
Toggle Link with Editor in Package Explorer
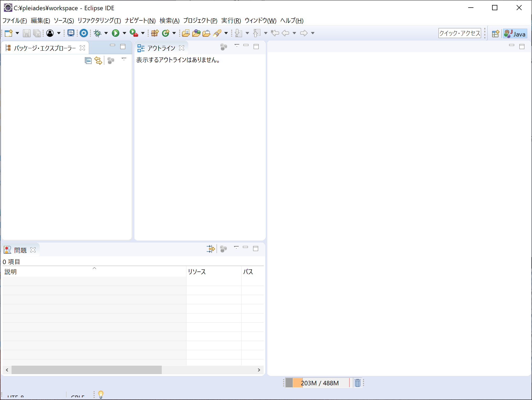click(98, 61)
